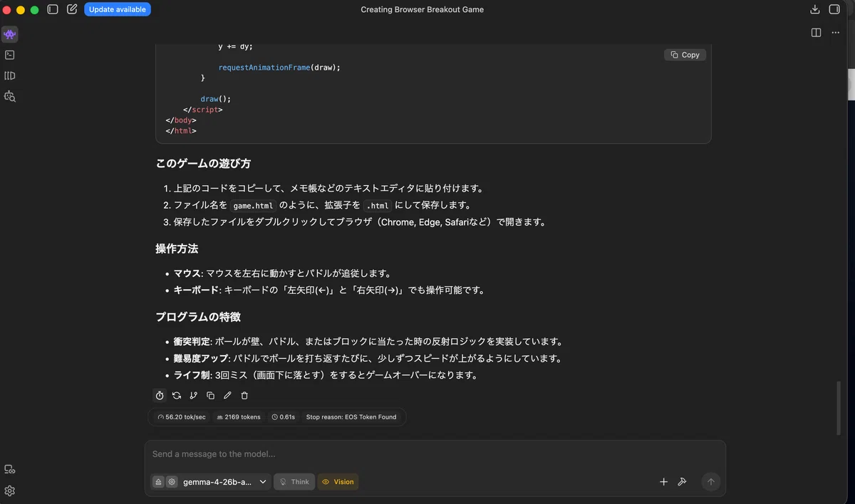Screen dimensions: 855x504
Task: Delete the message with the trash icon
Action: pyautogui.click(x=244, y=395)
